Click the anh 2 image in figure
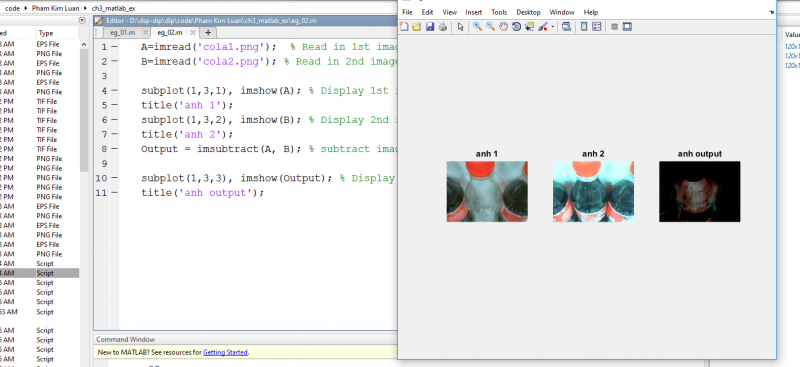The height and width of the screenshot is (367, 800). pos(593,191)
